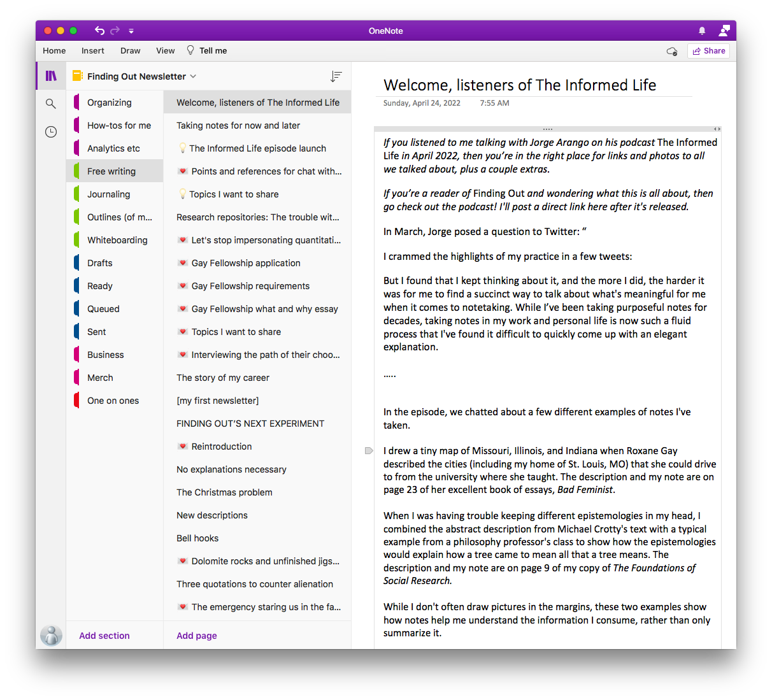Screen dimensions: 772x700
Task: Open page Dolomite rocks and unfinished jigsaws
Action: (x=257, y=561)
